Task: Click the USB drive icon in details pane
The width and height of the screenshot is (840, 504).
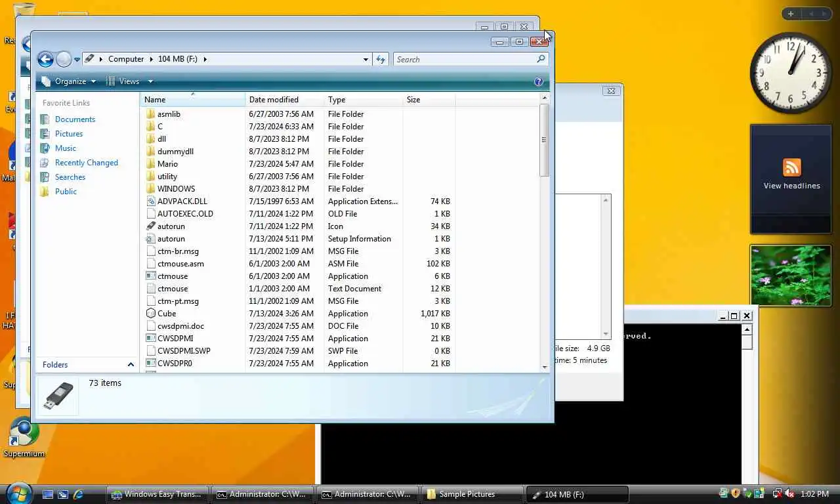Action: tap(58, 396)
